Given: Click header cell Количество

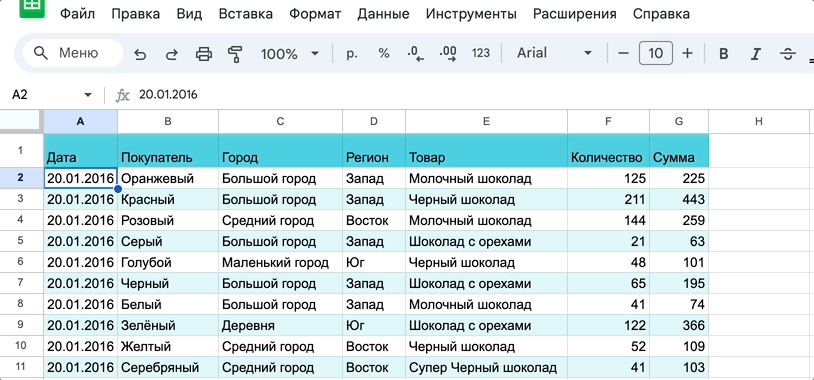Looking at the screenshot, I should (x=608, y=151).
